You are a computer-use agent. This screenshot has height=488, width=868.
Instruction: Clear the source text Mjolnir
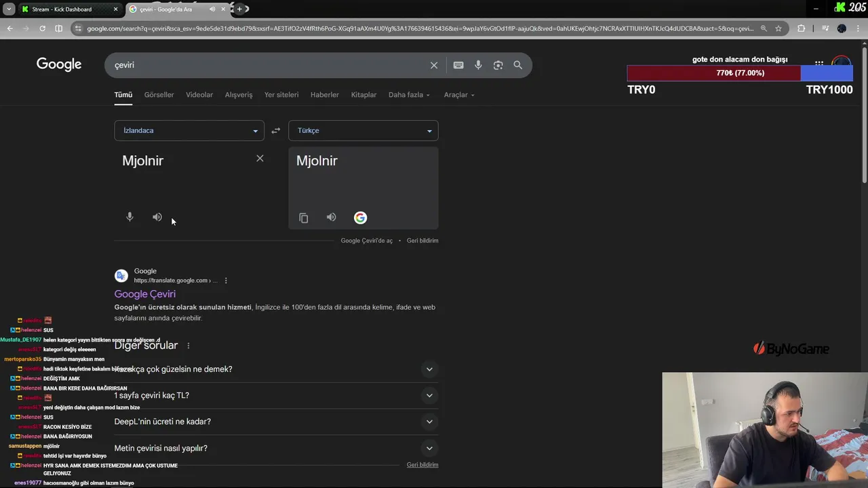click(260, 159)
